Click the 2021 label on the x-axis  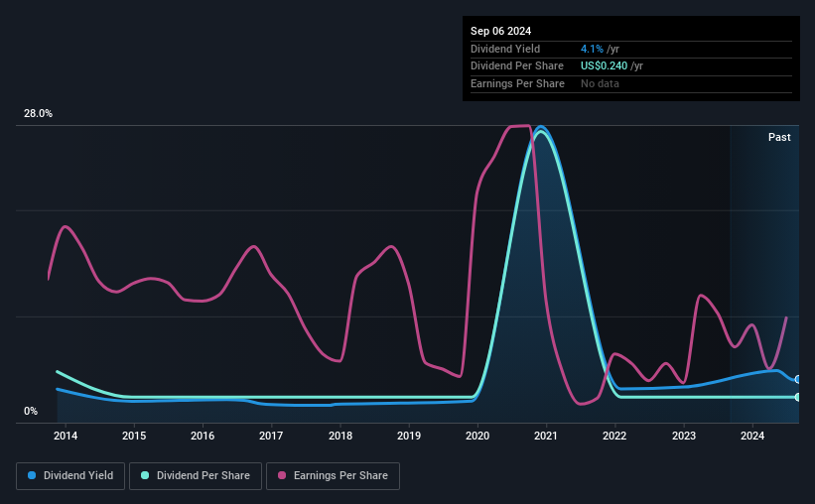click(x=546, y=436)
